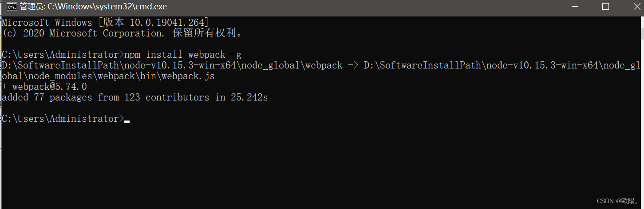Click the CSDN watermark text
This screenshot has height=209, width=644.
(x=618, y=201)
